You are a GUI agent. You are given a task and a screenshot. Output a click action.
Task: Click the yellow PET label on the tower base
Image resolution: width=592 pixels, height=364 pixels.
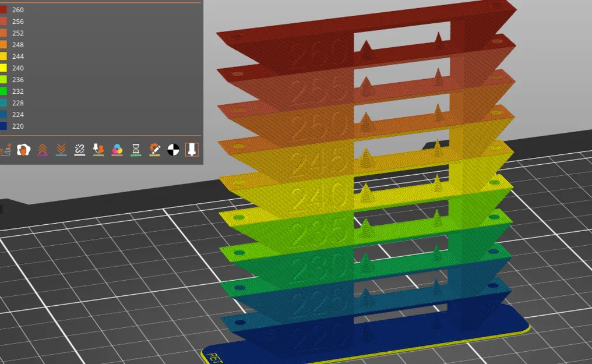[216, 358]
